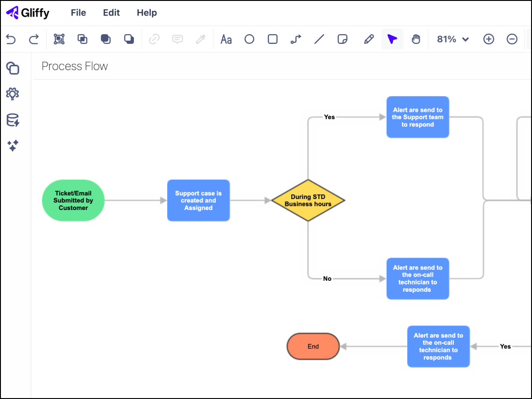Viewport: 532px width, 399px height.
Task: Select the Aa text tool
Action: 226,39
